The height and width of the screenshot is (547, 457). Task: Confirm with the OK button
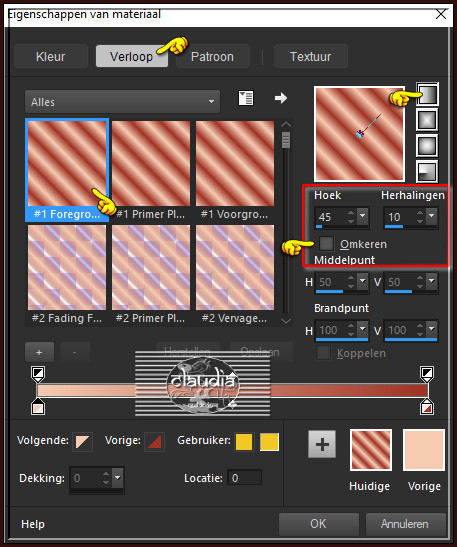click(319, 524)
